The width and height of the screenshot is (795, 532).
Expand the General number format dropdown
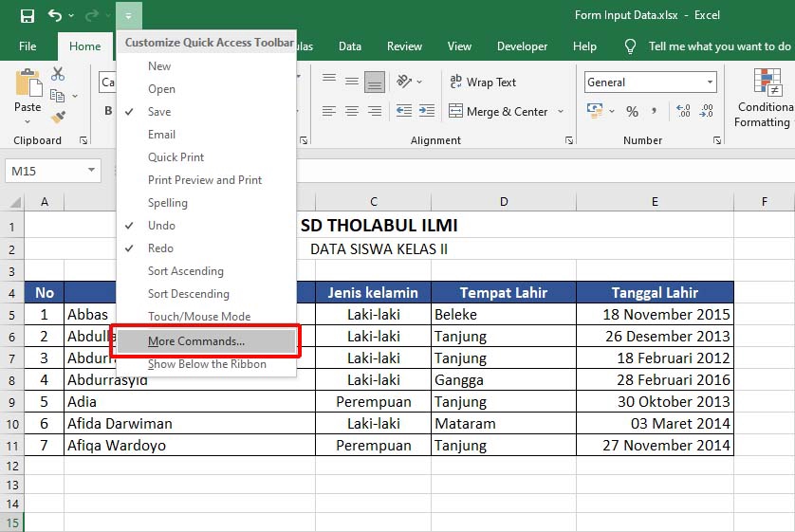point(710,83)
